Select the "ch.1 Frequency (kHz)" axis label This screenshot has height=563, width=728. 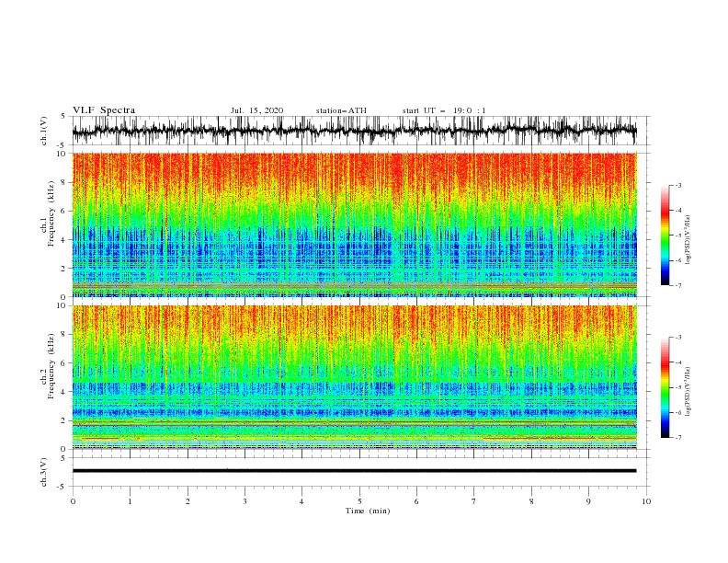48,213
